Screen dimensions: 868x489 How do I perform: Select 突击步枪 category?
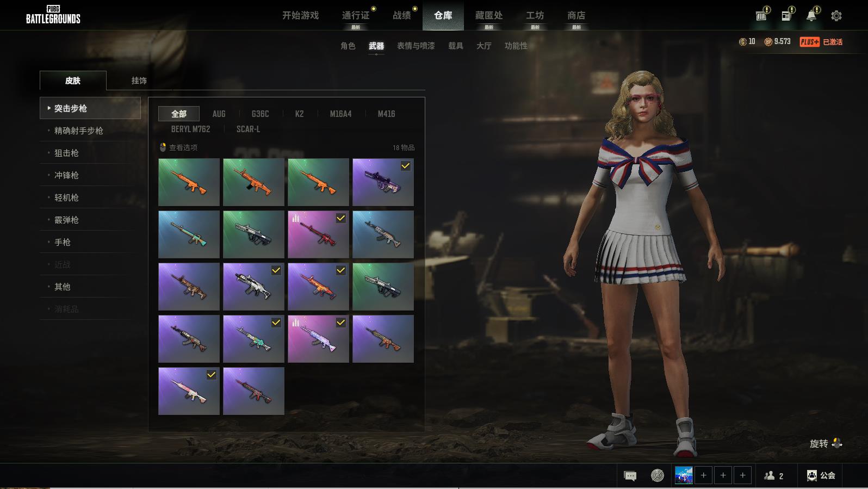coord(90,108)
